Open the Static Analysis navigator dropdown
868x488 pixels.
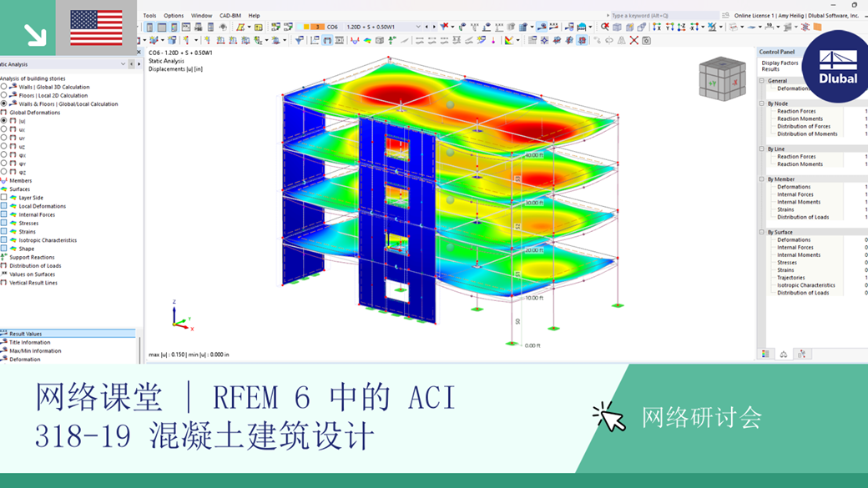[x=123, y=64]
